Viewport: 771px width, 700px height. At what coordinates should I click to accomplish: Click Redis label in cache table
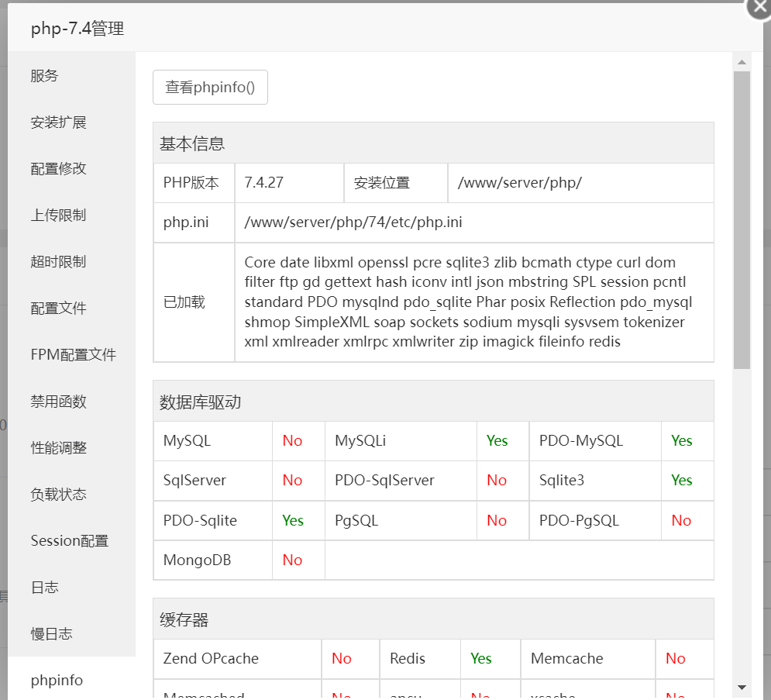coord(407,659)
